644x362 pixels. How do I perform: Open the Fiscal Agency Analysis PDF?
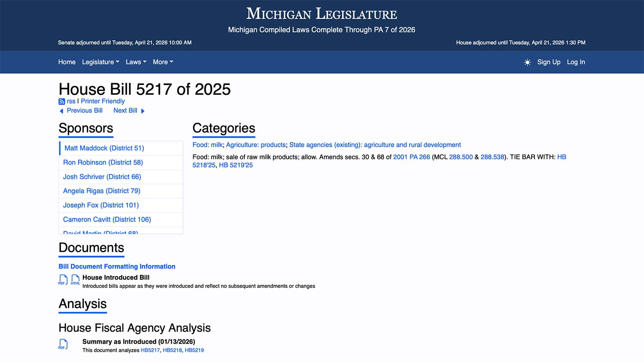63,344
